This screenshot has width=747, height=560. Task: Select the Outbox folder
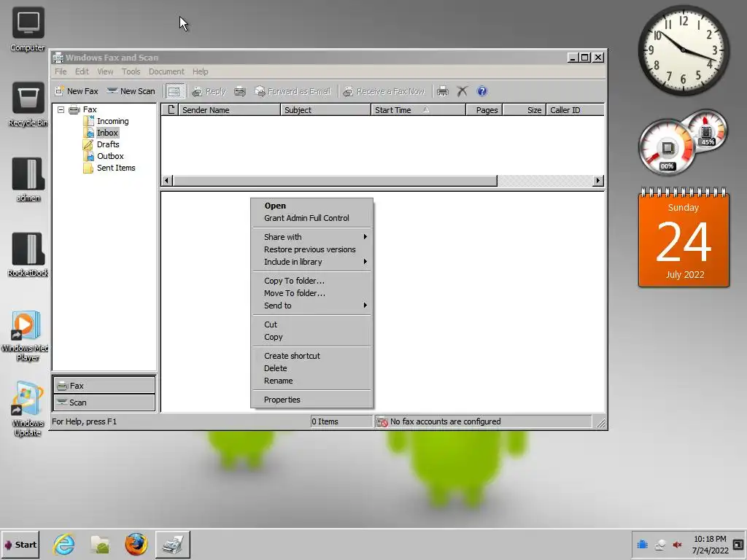point(110,156)
